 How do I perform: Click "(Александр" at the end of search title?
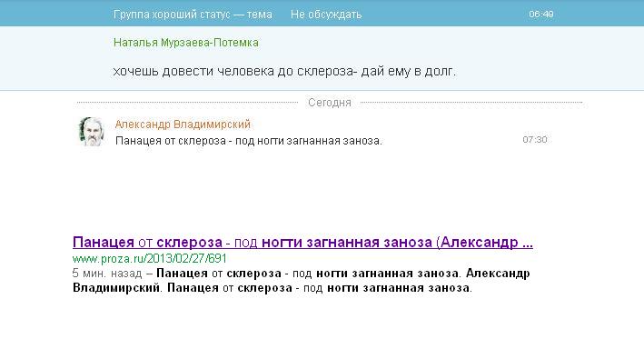[477, 243]
